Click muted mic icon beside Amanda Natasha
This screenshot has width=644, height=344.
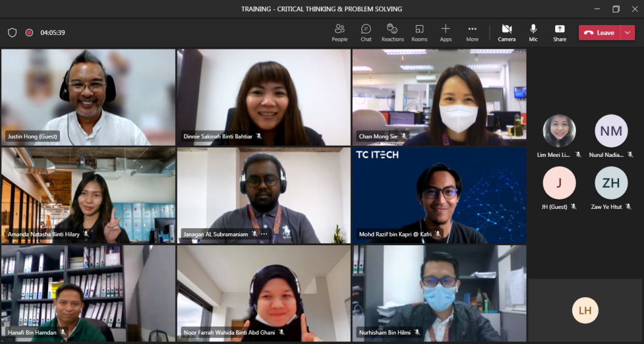pos(86,234)
